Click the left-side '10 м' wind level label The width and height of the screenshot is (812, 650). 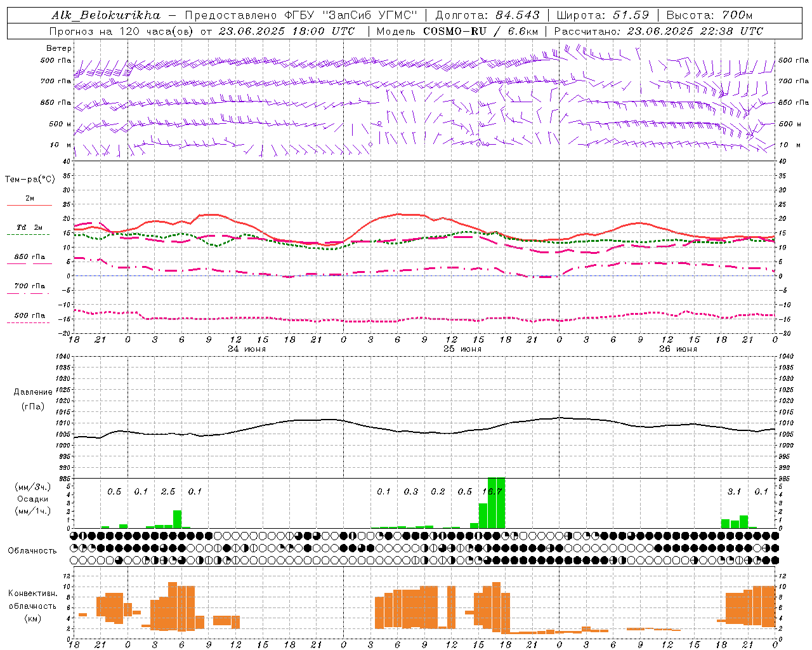tap(61, 145)
